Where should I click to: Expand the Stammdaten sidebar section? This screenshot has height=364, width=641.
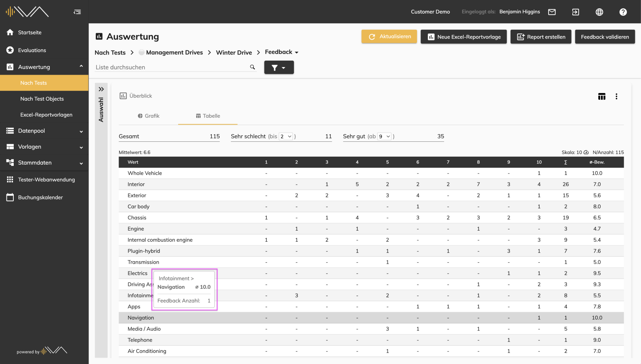81,164
